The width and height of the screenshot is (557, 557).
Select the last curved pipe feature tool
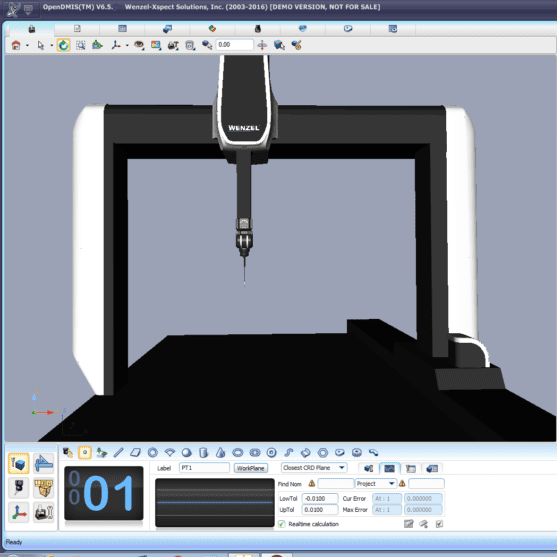(373, 453)
